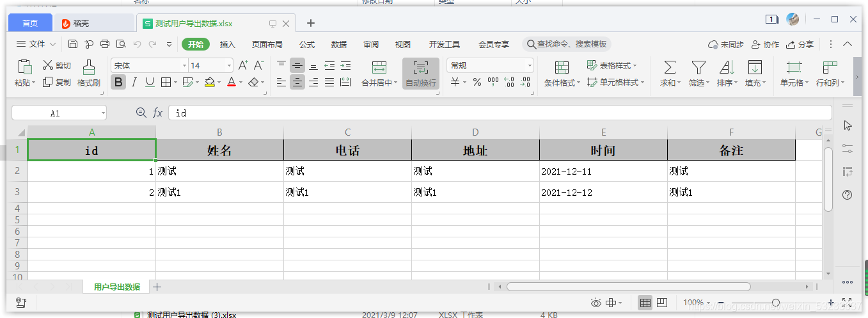Click the Cut (剪切) scissors button
This screenshot has width=868, height=318.
point(57,65)
